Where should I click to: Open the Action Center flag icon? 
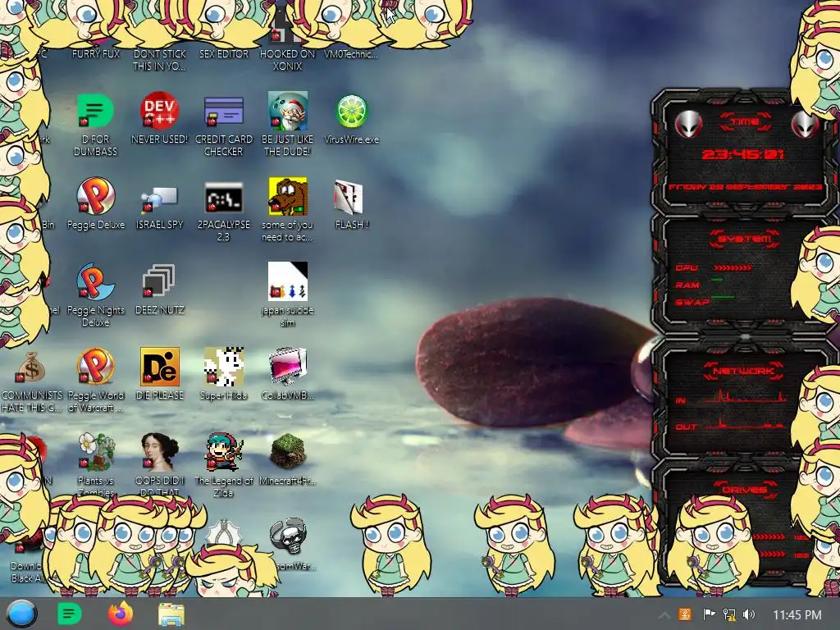[709, 614]
